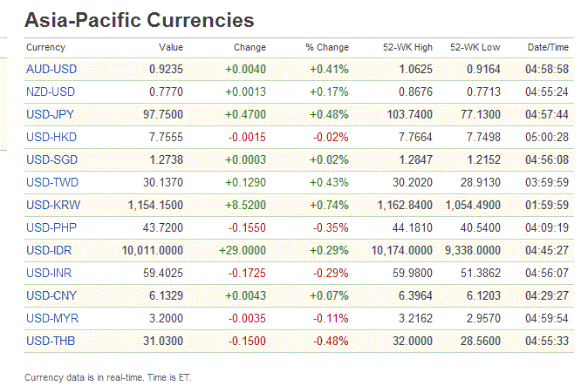This screenshot has width=588, height=386.
Task: Click the Date/Time column header
Action: 549,47
